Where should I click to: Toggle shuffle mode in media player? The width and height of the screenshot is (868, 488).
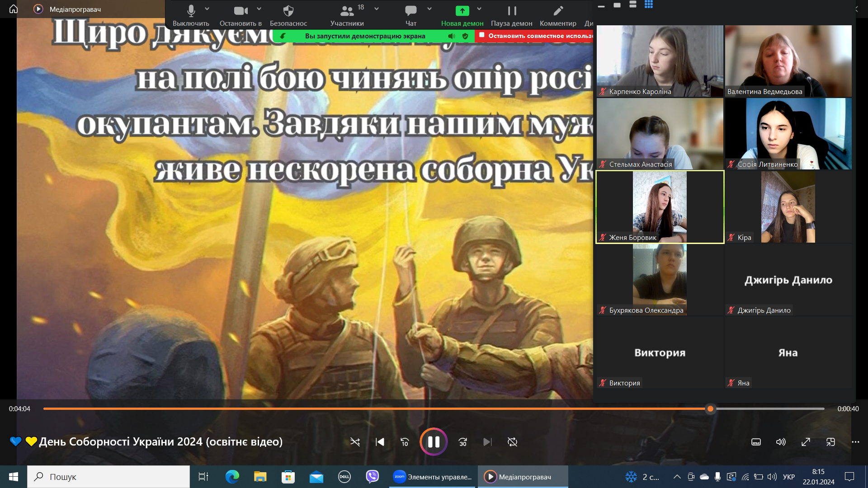355,442
